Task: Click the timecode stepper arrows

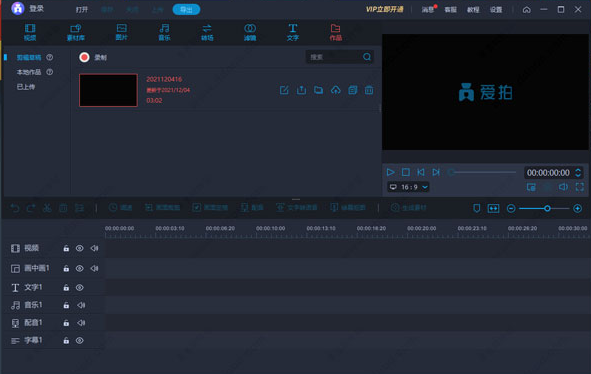Action: (578, 173)
